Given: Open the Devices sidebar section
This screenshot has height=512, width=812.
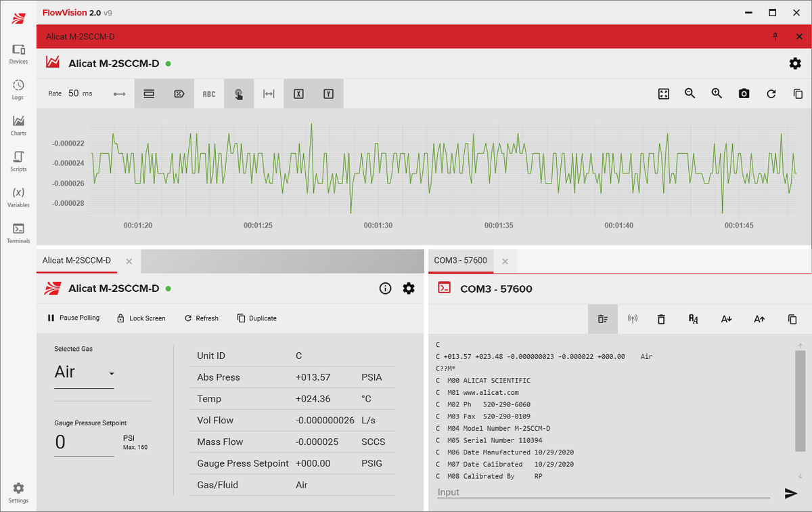Looking at the screenshot, I should click(18, 54).
